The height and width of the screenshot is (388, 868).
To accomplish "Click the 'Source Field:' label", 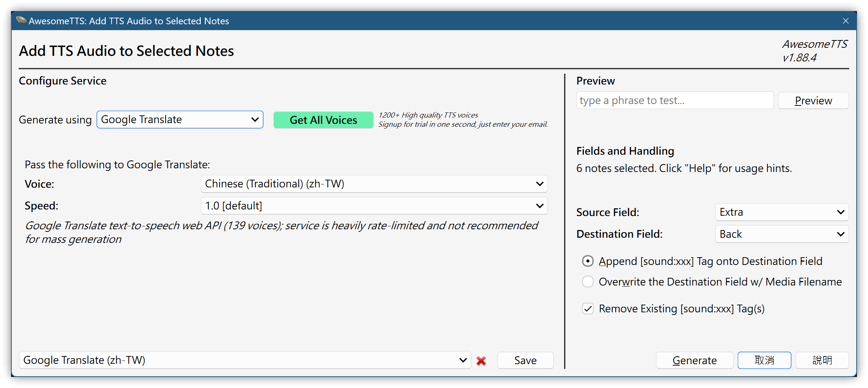I will (x=608, y=212).
